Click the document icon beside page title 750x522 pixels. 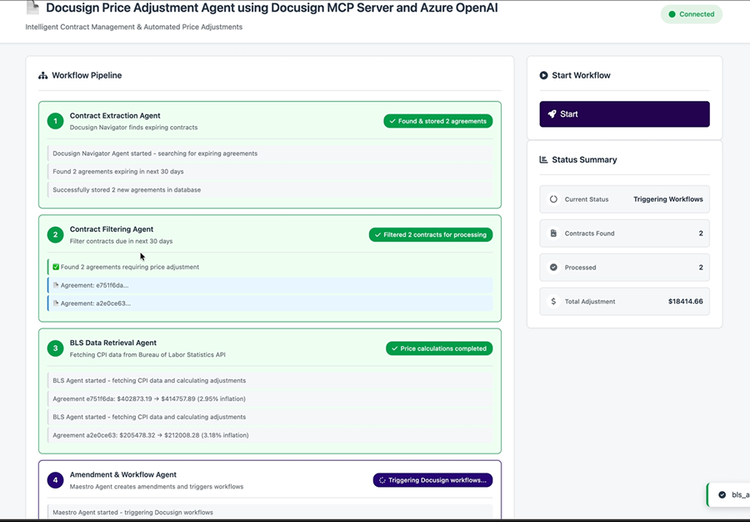32,7
